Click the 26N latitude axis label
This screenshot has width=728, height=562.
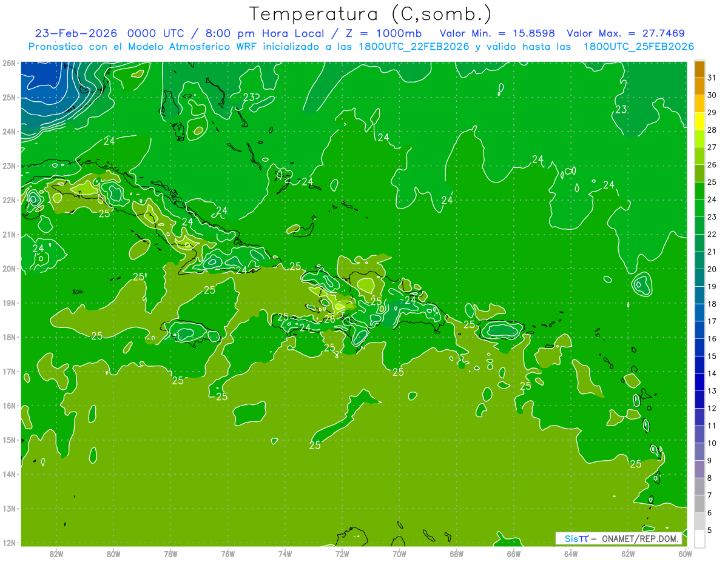click(8, 63)
